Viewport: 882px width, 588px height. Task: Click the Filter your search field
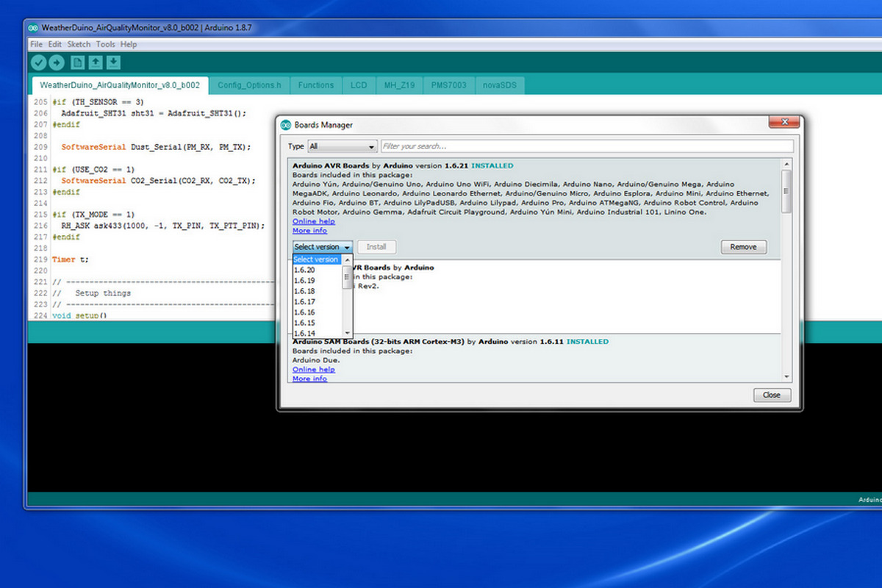(587, 146)
